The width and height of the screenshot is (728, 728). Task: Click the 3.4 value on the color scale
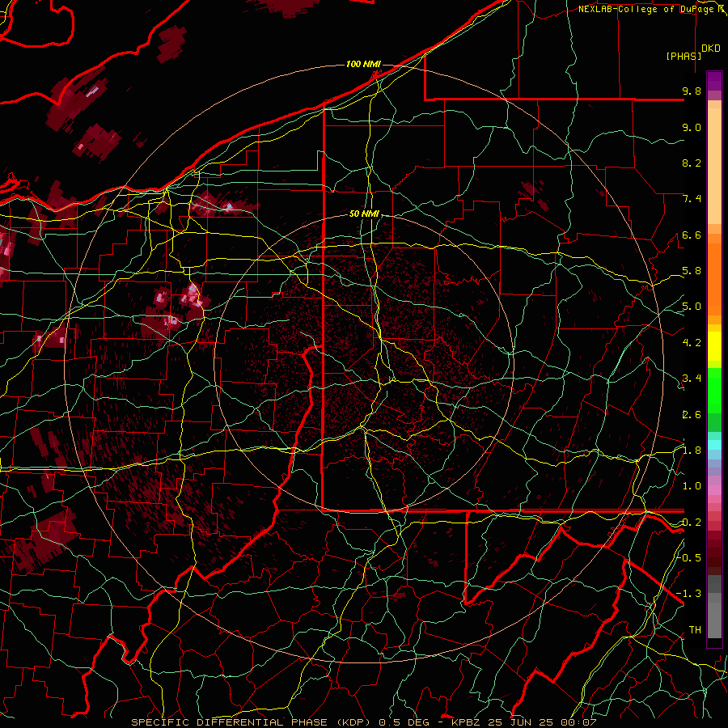692,379
